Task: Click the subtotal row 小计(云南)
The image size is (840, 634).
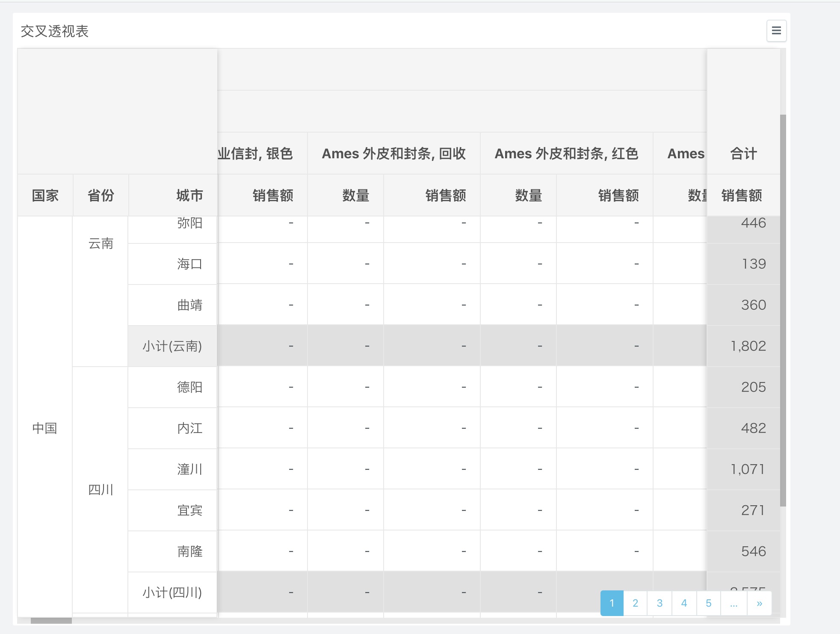Action: coord(172,346)
